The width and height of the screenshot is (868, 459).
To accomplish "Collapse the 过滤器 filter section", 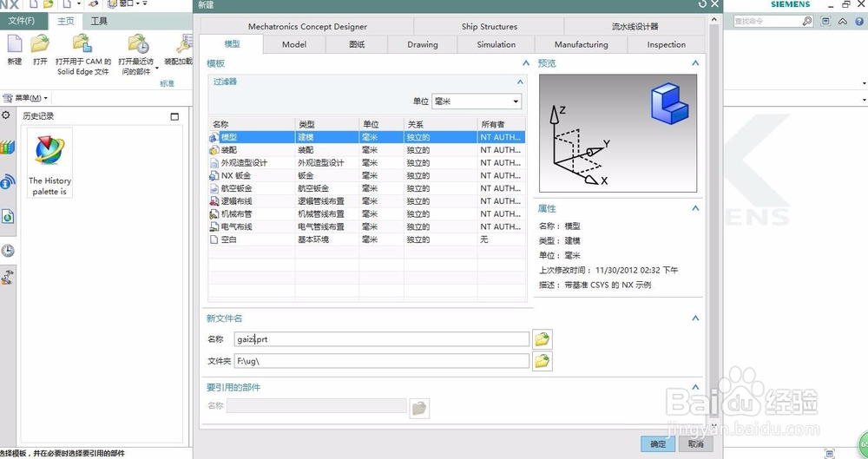I will click(520, 82).
